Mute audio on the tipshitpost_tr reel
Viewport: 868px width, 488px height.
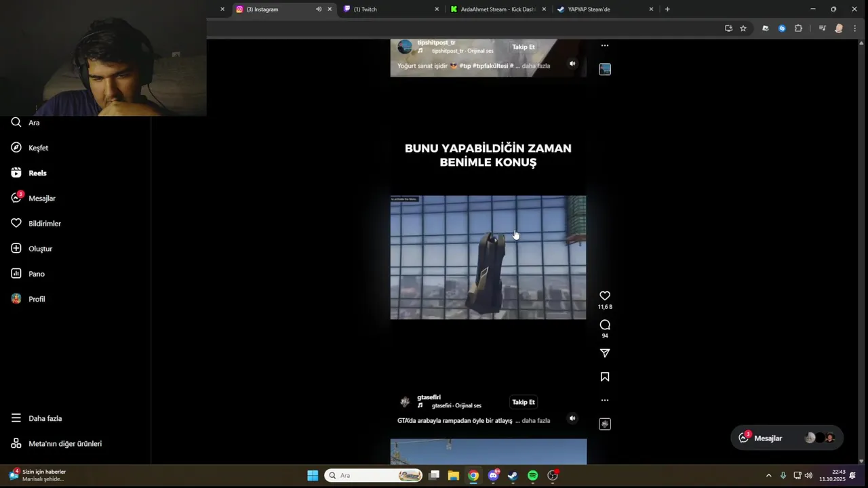click(572, 63)
